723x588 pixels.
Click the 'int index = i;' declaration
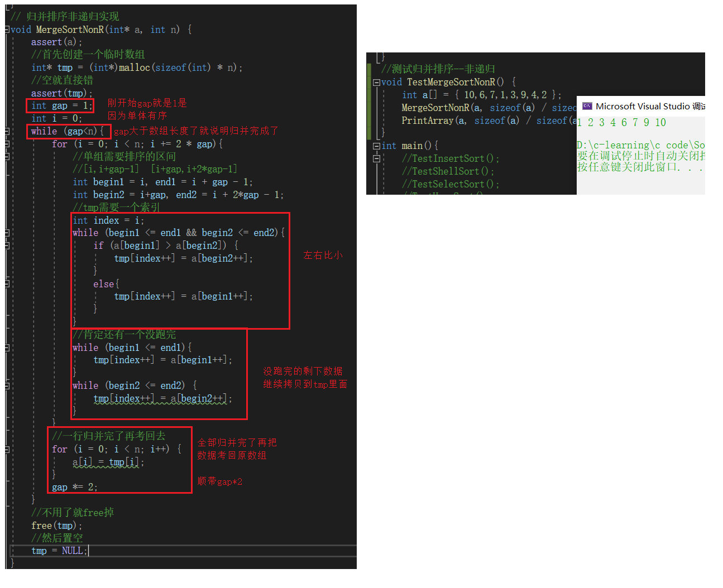pos(108,220)
